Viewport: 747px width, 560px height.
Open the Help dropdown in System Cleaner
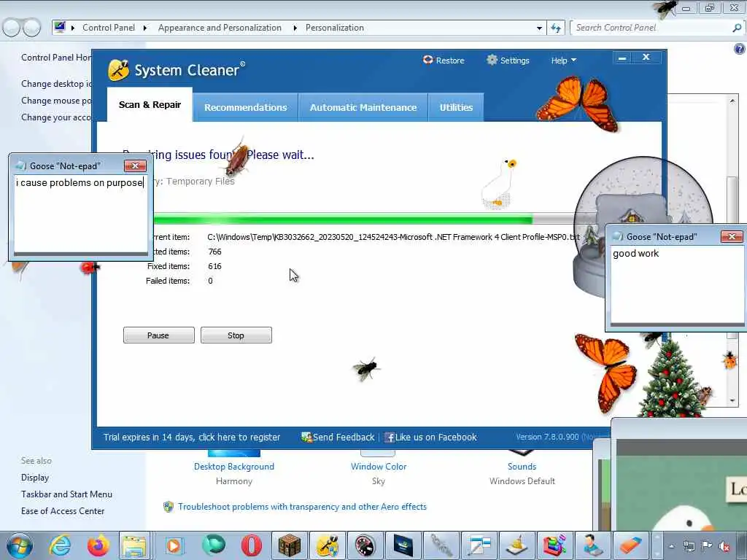pyautogui.click(x=564, y=61)
